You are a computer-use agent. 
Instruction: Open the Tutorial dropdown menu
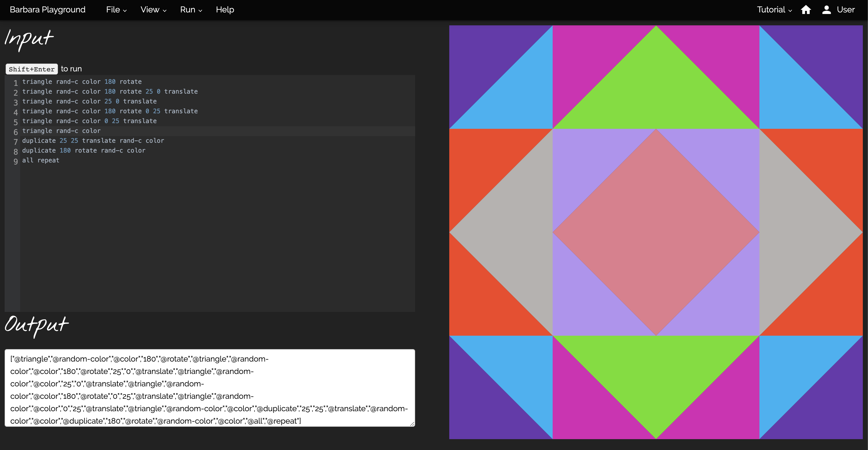[x=774, y=10]
